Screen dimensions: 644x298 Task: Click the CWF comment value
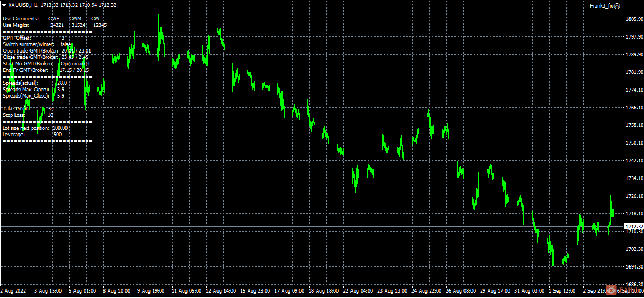[54, 18]
